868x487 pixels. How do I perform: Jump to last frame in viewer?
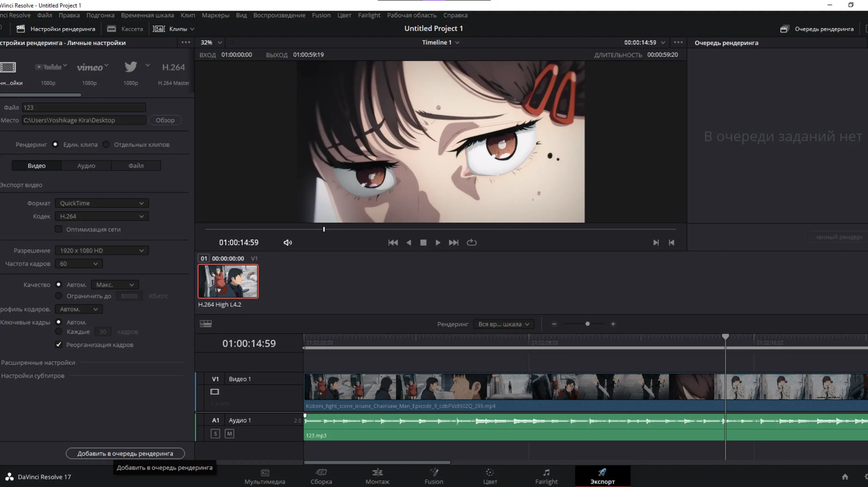coord(453,243)
